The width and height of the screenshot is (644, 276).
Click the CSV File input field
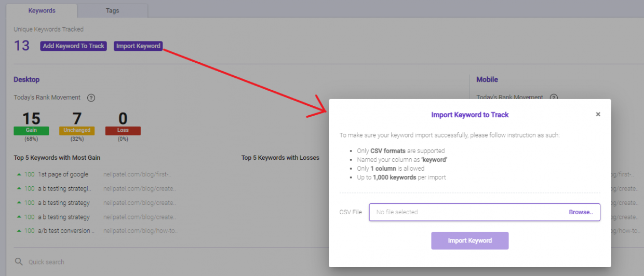(485, 212)
